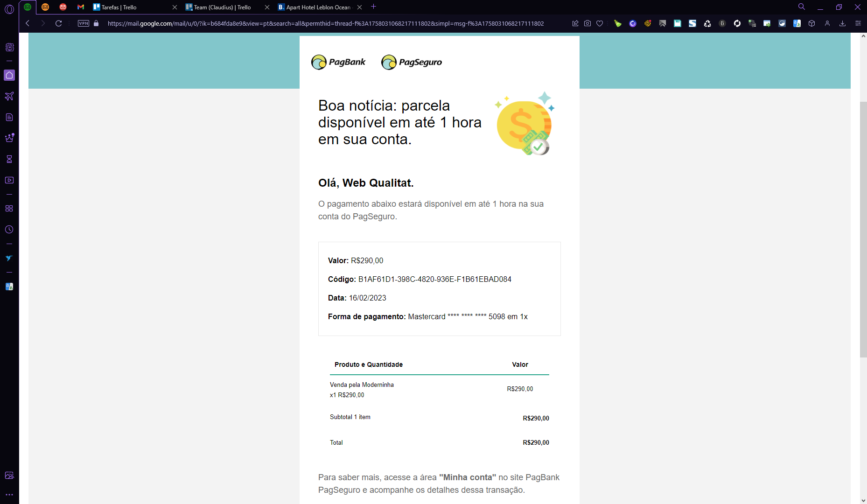Close the Team (Claudius) | Trello tab
This screenshot has height=504, width=867.
267,7
